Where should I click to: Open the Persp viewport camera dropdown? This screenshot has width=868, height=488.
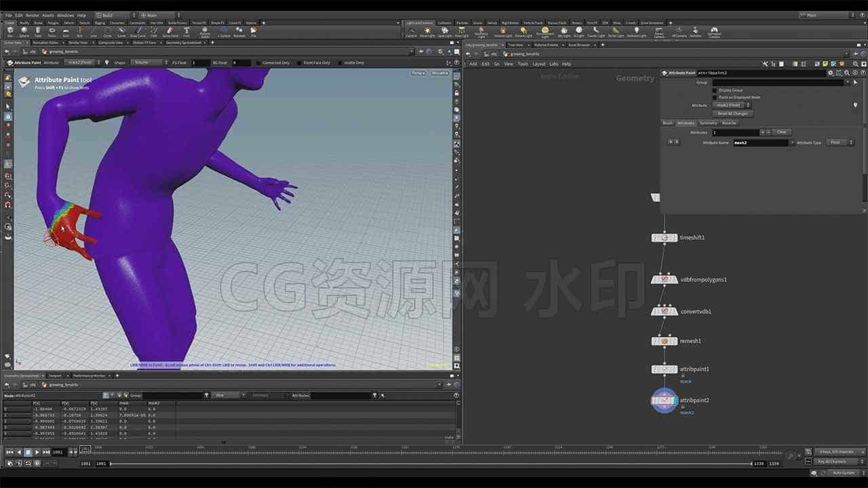tap(418, 73)
